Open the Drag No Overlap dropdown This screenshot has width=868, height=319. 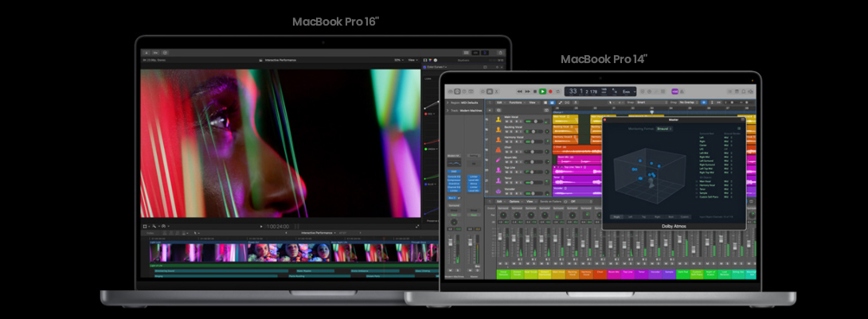click(x=688, y=102)
